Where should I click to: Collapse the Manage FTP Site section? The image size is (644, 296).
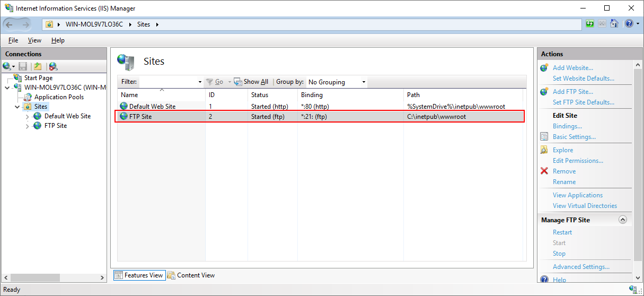(x=622, y=220)
